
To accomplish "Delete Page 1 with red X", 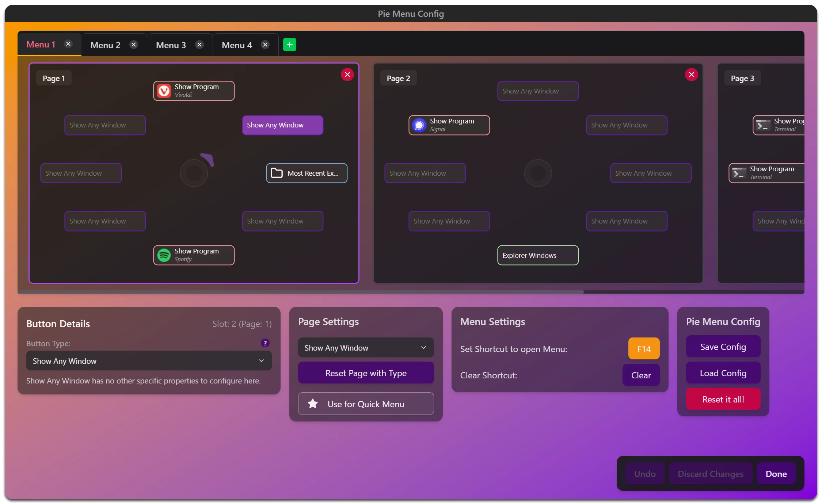I will (x=347, y=75).
